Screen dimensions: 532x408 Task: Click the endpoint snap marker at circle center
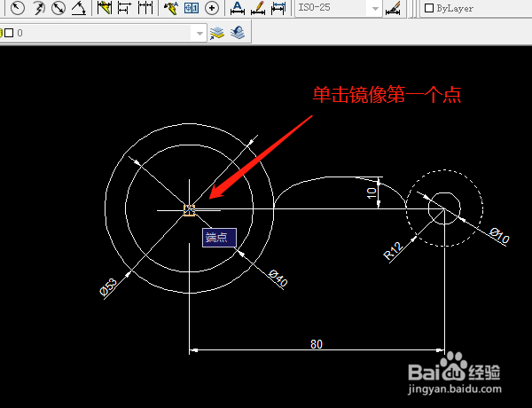190,210
